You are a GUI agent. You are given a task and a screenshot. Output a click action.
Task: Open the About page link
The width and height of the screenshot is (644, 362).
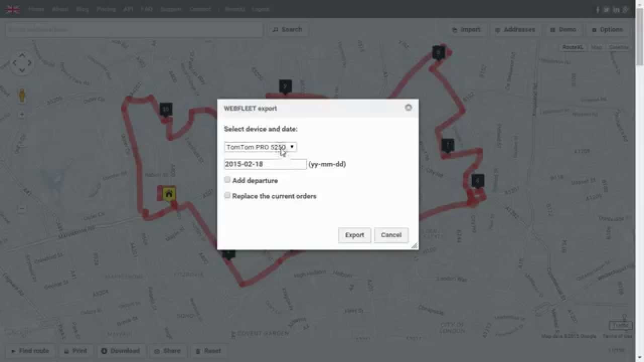click(x=60, y=9)
